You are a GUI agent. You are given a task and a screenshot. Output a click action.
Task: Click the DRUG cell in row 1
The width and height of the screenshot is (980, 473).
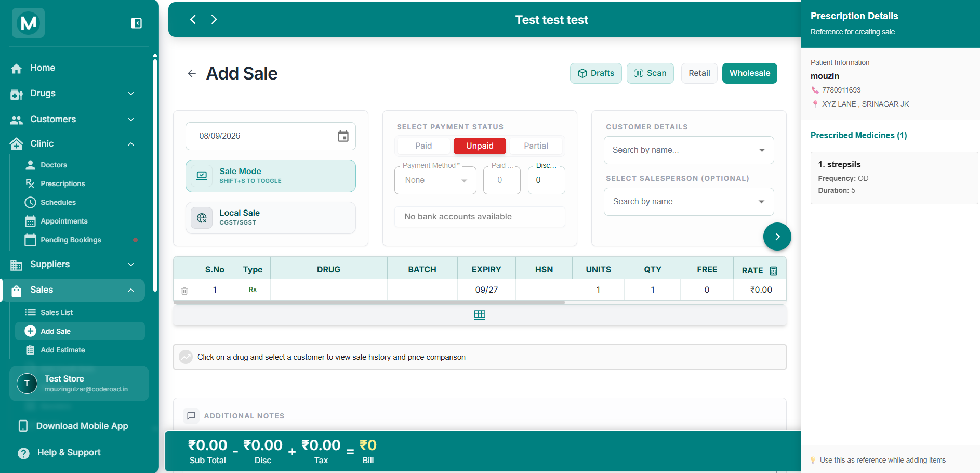pos(328,290)
